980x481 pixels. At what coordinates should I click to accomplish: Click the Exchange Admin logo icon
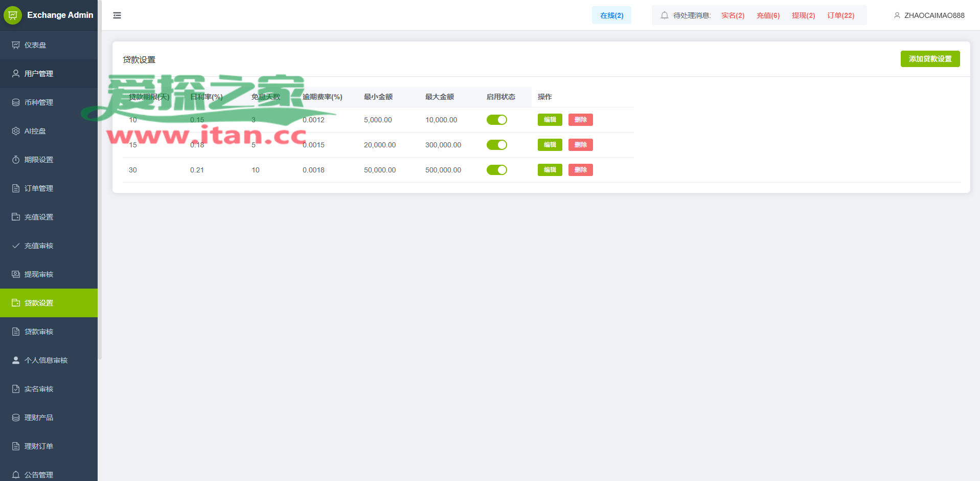point(13,15)
